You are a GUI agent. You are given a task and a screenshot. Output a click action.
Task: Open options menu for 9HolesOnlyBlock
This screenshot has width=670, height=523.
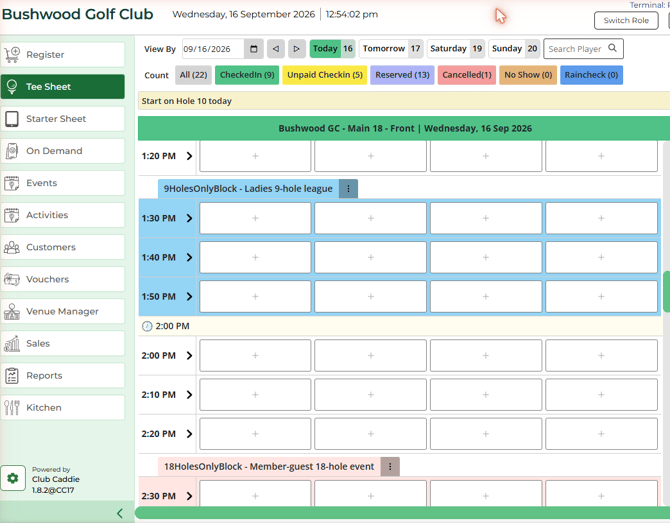[348, 188]
